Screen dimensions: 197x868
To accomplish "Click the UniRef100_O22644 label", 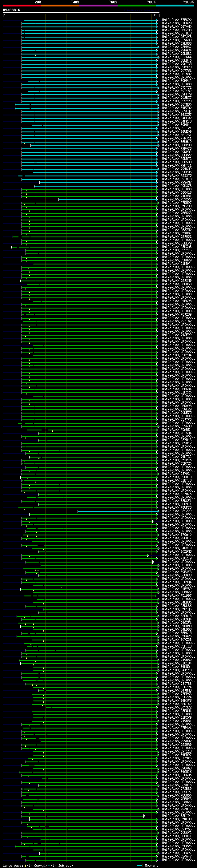I will (177, 57).
